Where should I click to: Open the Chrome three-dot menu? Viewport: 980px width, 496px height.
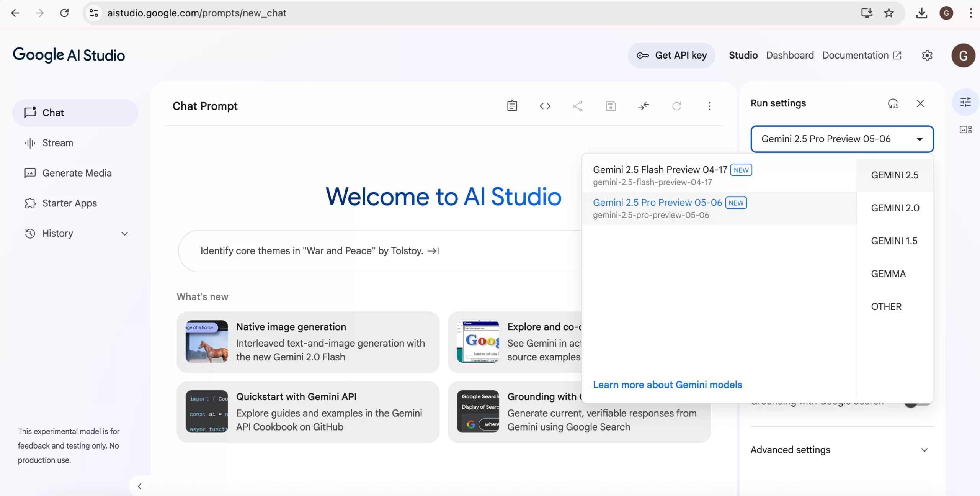point(971,13)
